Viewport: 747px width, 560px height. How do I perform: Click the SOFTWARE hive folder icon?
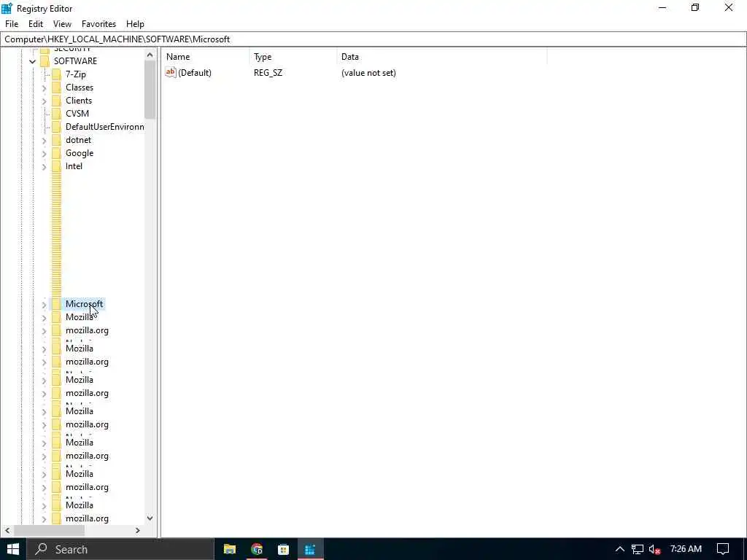44,61
